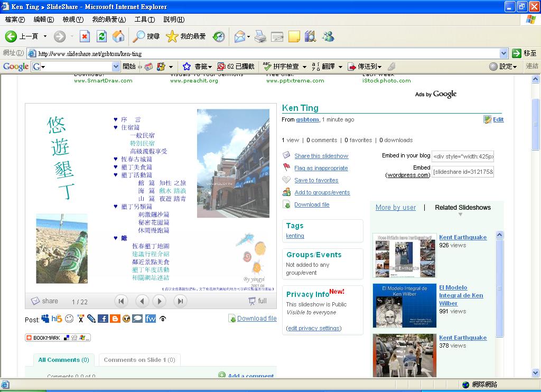Viewport: 541px width, 392px height.
Task: Post slideshow to Facebook icon
Action: (103, 319)
